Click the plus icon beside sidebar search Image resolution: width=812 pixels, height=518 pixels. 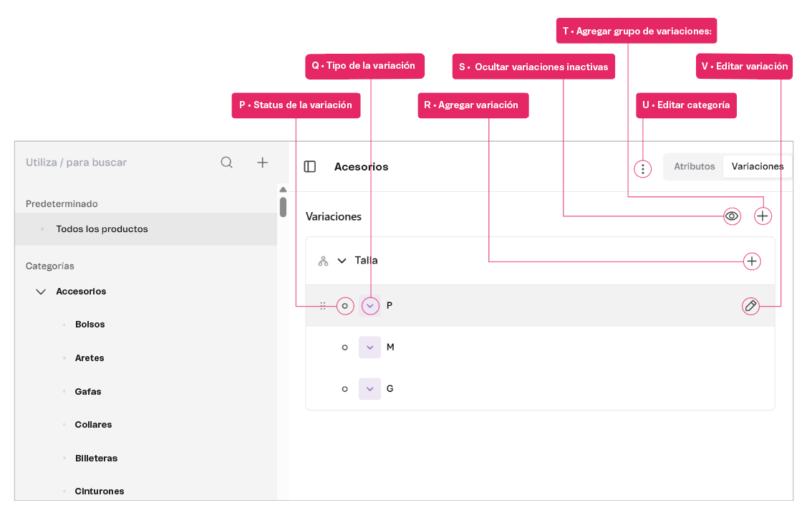click(263, 163)
